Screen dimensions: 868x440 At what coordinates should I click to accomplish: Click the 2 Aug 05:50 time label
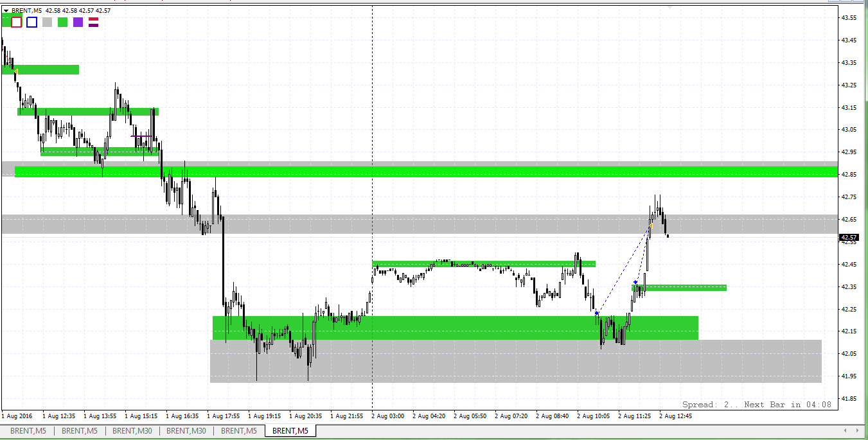click(x=470, y=416)
